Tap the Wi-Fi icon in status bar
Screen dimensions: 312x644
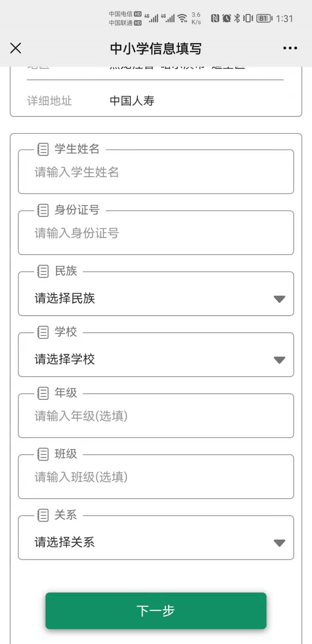(x=183, y=18)
